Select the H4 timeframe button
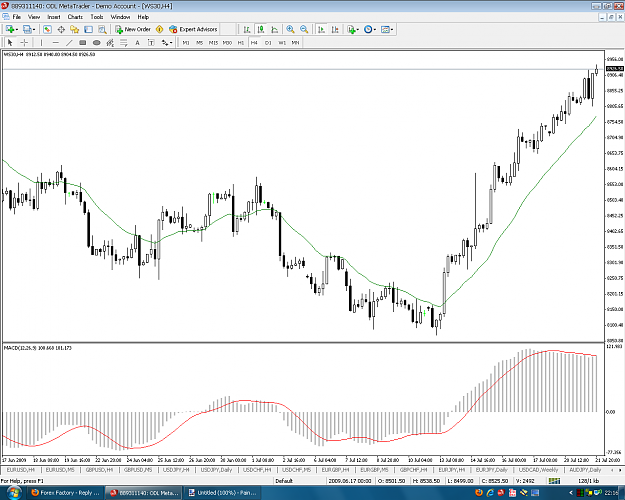The width and height of the screenshot is (625, 500). (x=254, y=42)
